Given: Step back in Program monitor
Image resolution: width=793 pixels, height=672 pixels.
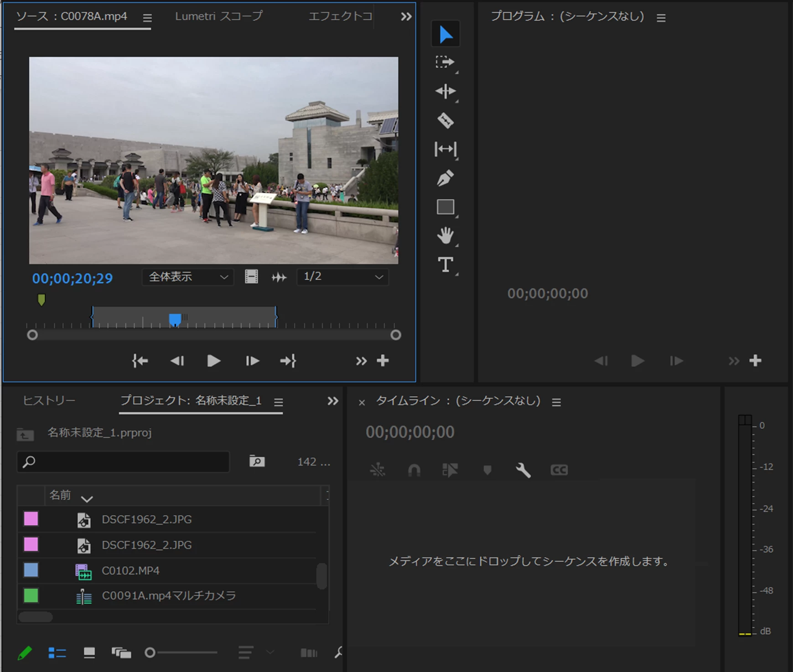Looking at the screenshot, I should click(601, 361).
